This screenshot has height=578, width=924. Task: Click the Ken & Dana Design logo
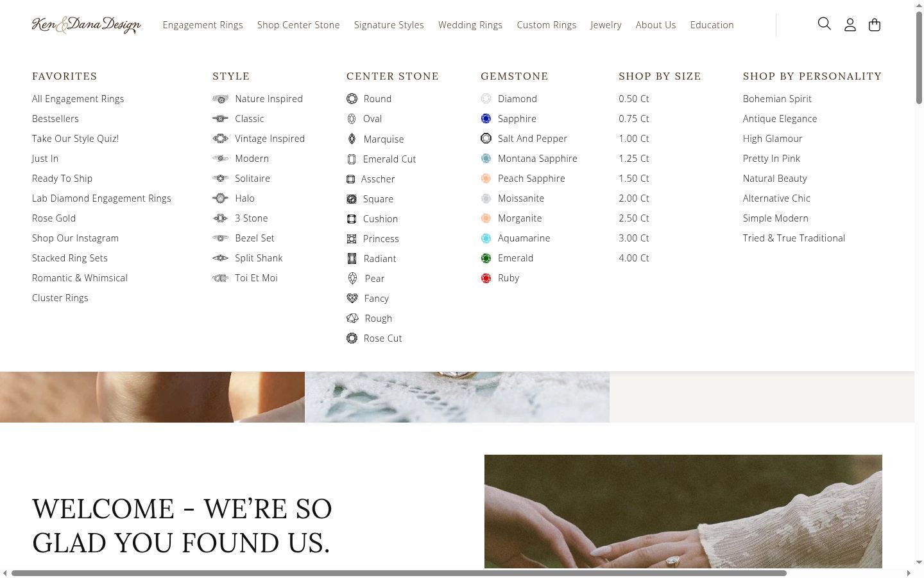coord(87,25)
